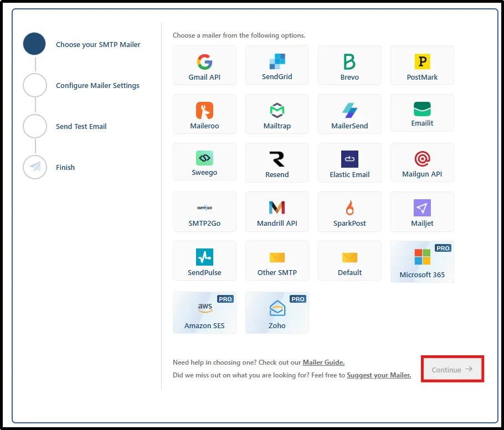504x430 pixels.
Task: Go to Choose your SMTP Mailer step
Action: 98,44
